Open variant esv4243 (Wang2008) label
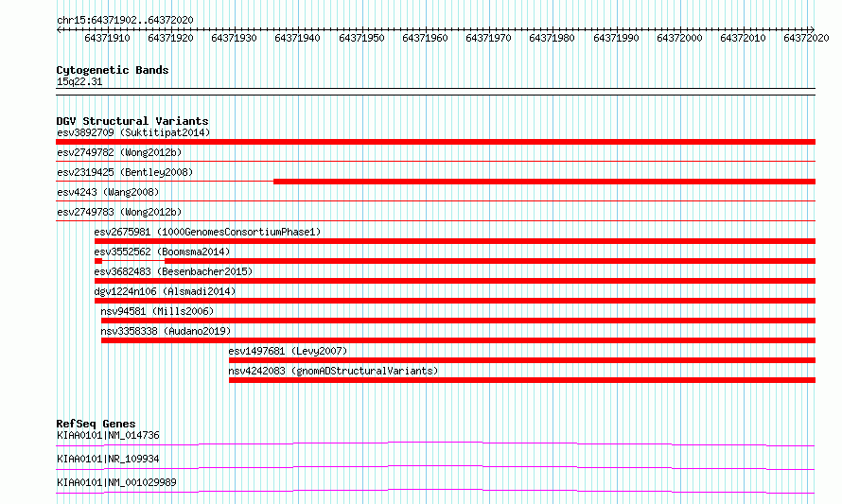Viewport: 842px width, 504px height. [108, 192]
